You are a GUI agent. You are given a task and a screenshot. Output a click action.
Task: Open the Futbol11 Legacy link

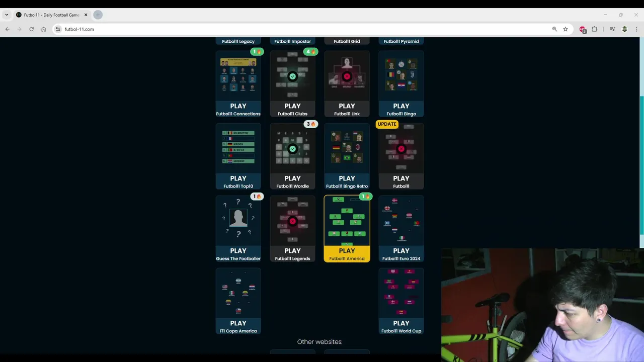coord(238,41)
